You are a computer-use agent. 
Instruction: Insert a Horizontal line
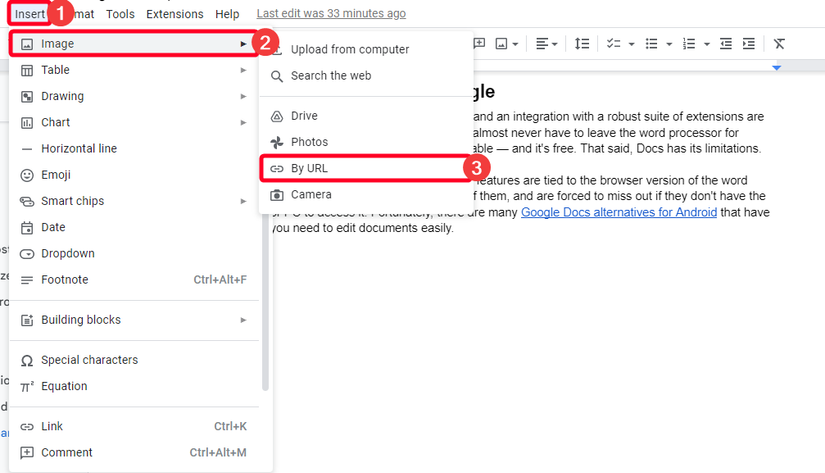click(79, 149)
